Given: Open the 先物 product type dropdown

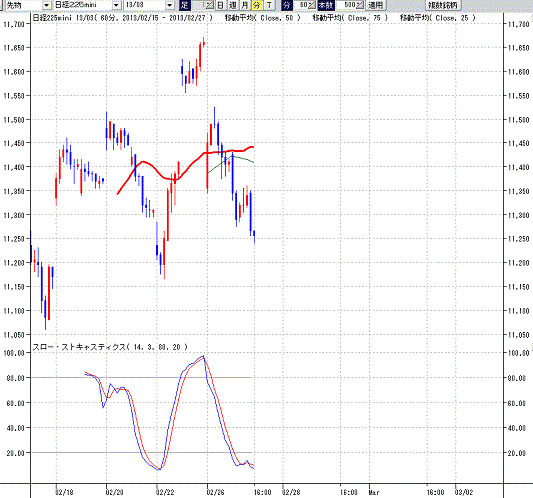Looking at the screenshot, I should 46,5.
